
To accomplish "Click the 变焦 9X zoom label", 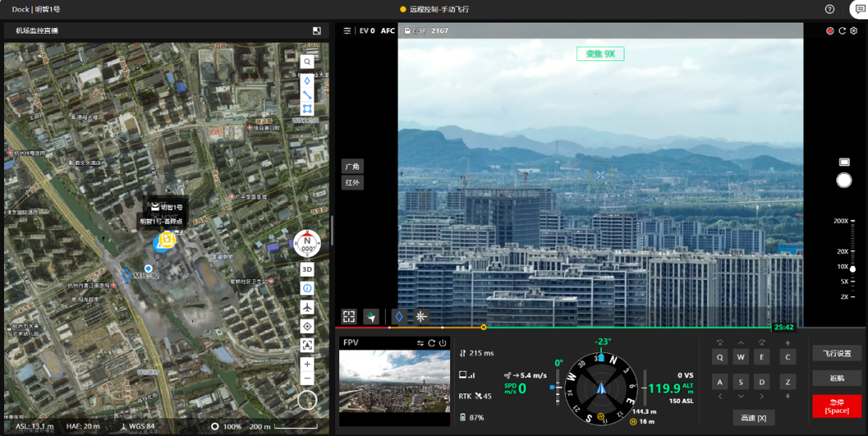I will [600, 54].
